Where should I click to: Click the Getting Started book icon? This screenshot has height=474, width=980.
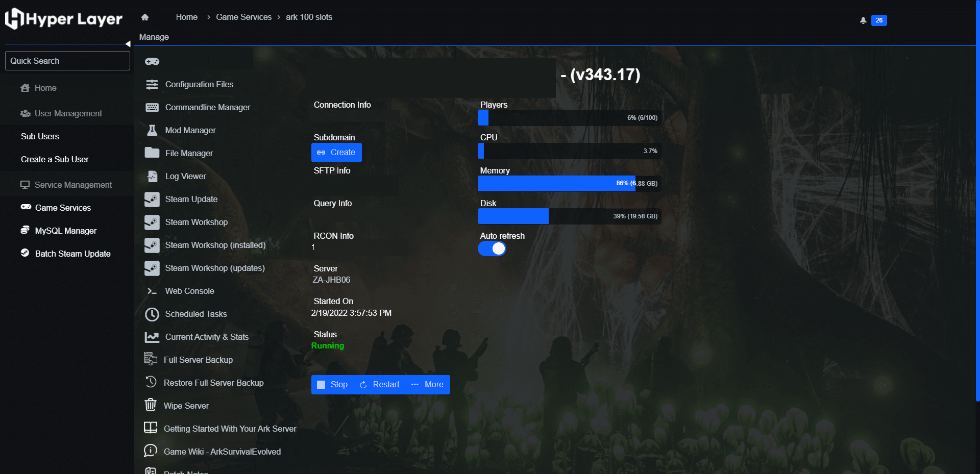(151, 428)
